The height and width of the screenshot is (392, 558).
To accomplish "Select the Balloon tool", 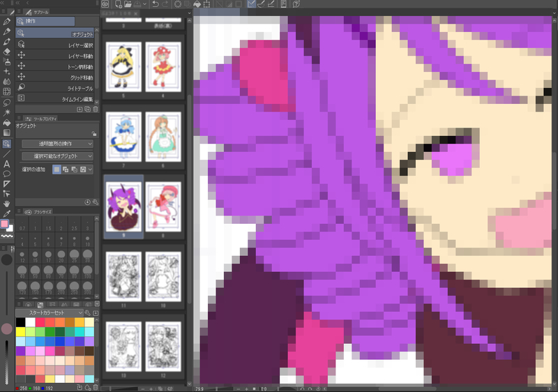I will click(7, 174).
